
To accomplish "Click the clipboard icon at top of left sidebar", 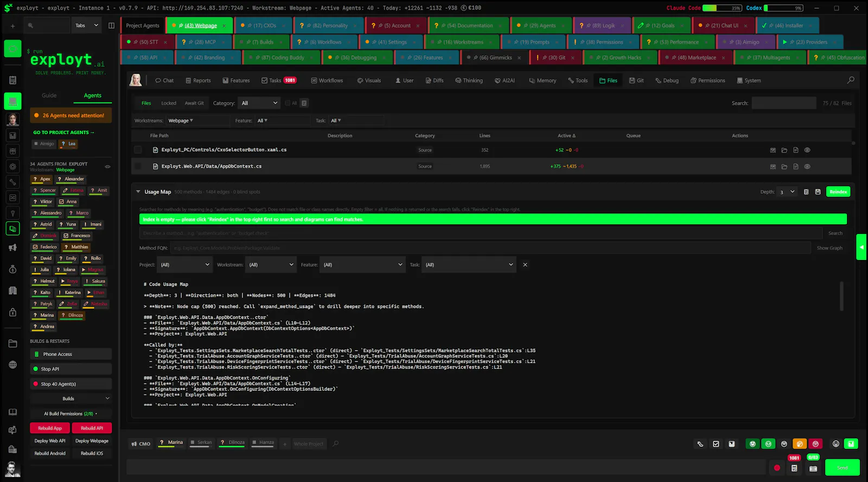I will pos(12,80).
